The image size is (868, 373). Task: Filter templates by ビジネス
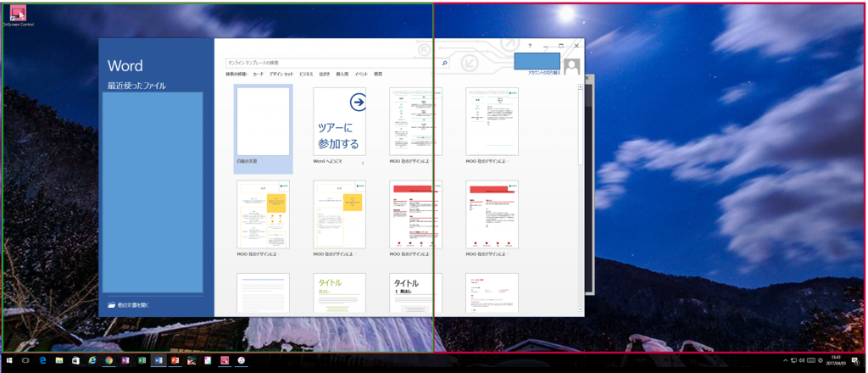tap(306, 74)
